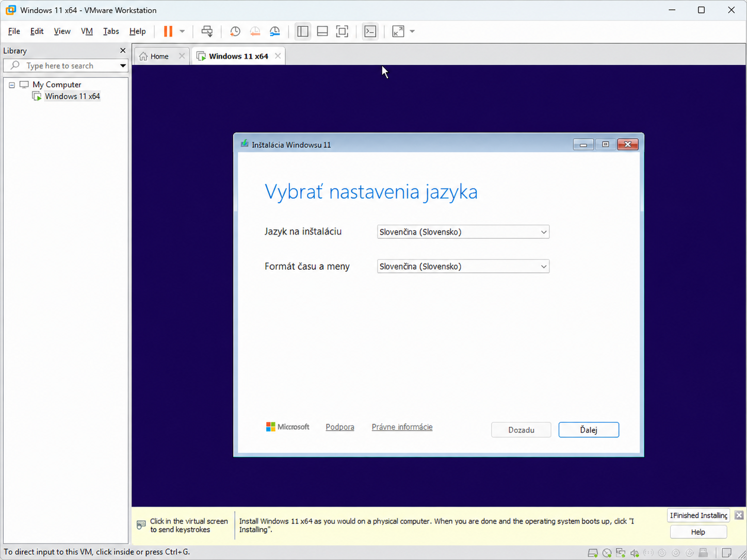Close the Home tab
747x560 pixels.
(182, 56)
